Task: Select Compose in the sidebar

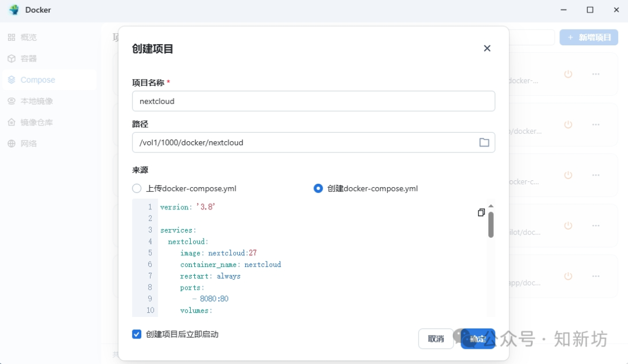Action: point(49,80)
